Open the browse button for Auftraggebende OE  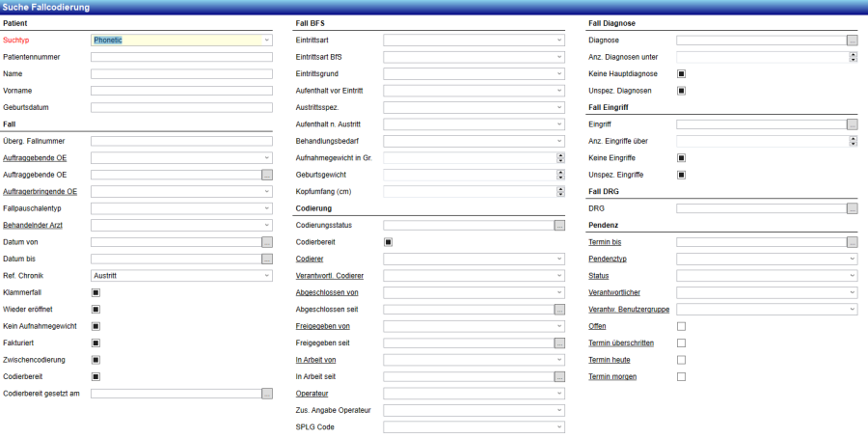click(267, 175)
